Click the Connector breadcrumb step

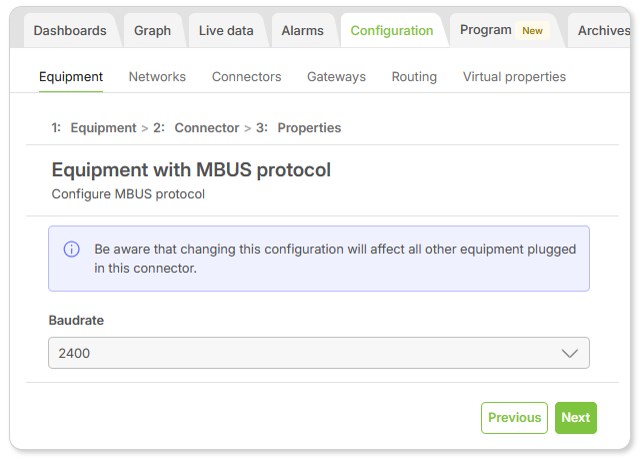tap(206, 128)
